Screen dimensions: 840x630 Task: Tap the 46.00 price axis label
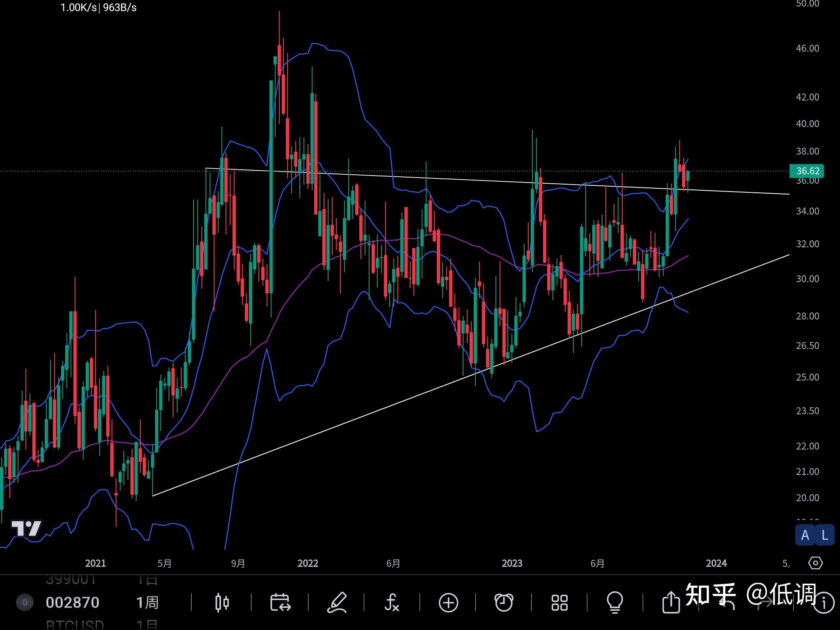click(807, 48)
